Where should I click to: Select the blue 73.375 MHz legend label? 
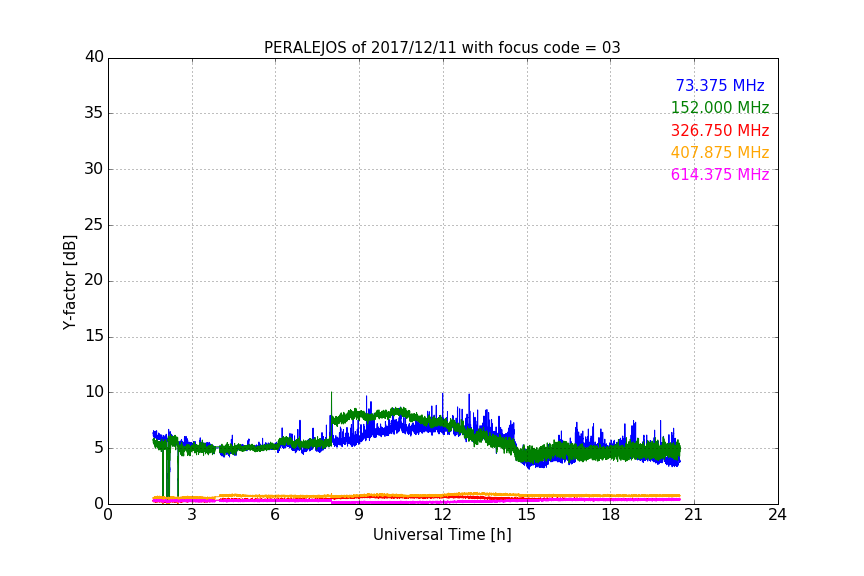tap(720, 86)
